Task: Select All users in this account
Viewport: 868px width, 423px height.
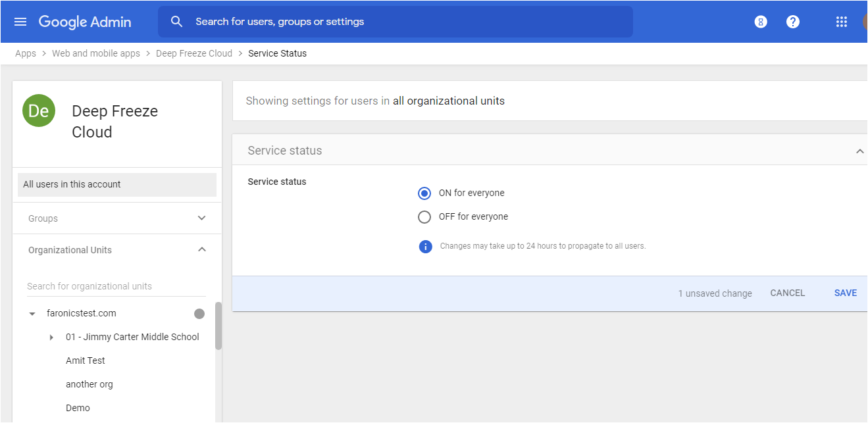Action: (x=117, y=185)
